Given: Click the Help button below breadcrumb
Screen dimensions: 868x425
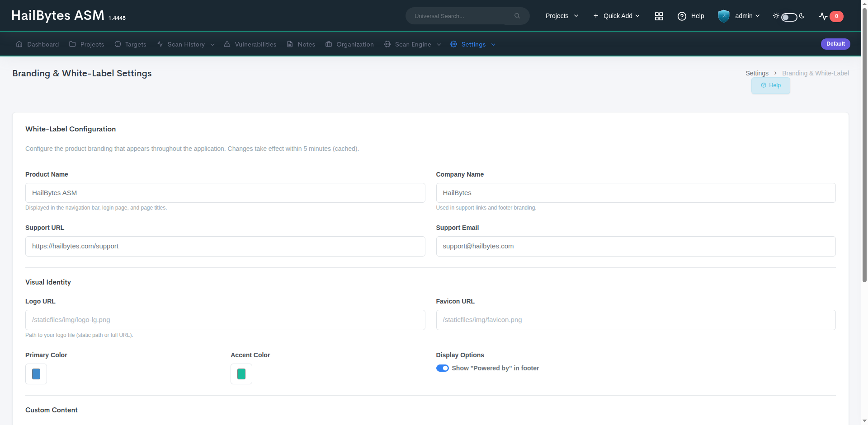Looking at the screenshot, I should tap(771, 85).
